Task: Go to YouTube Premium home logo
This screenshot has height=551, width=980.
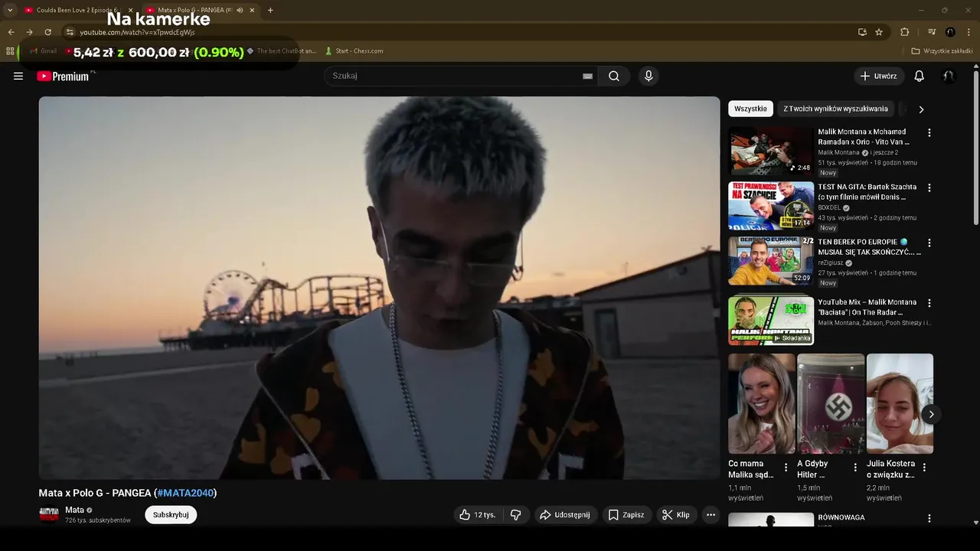Action: [63, 76]
